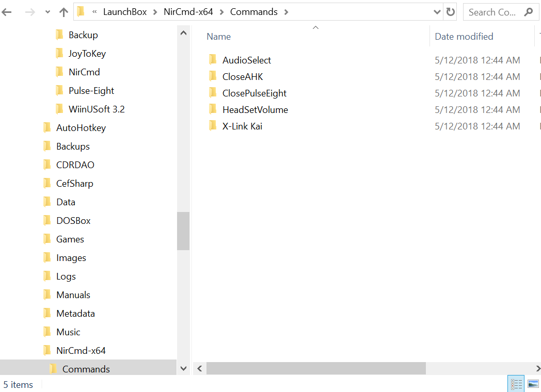Open NirCmd-x64 in the navigation tree
541x392 pixels.
coord(81,351)
